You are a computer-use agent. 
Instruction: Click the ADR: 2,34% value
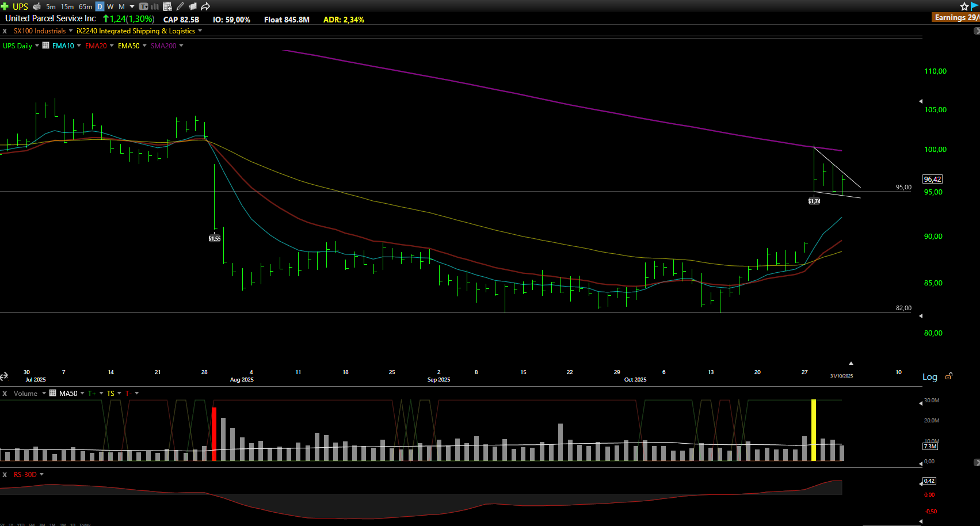tap(344, 20)
